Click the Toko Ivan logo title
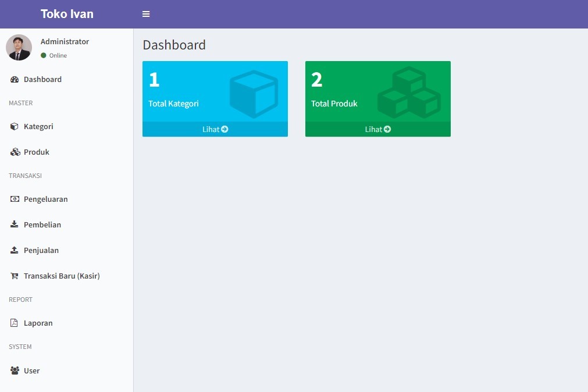 [x=67, y=14]
